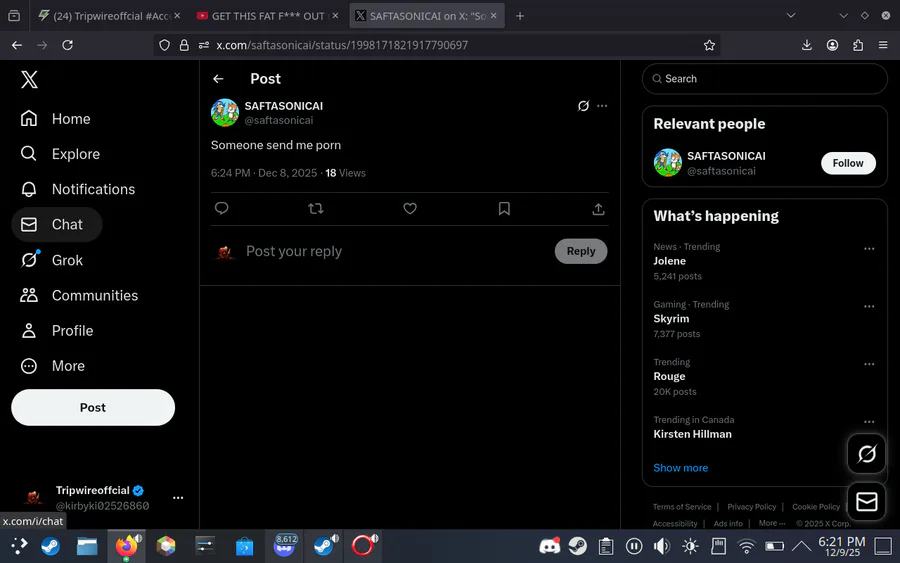
Task: Open volume control in tray
Action: coord(662,546)
